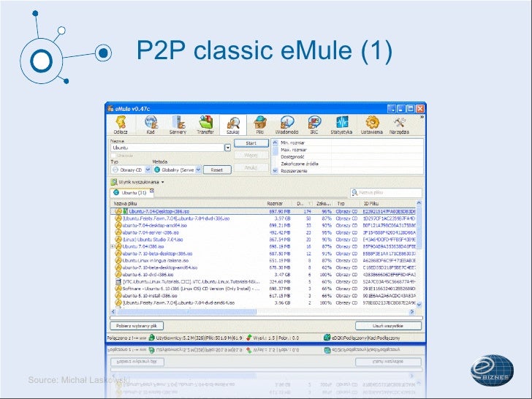This screenshot has height=399, width=532.
Task: Close the Ubuntu (31) search tab
Action: pos(152,191)
